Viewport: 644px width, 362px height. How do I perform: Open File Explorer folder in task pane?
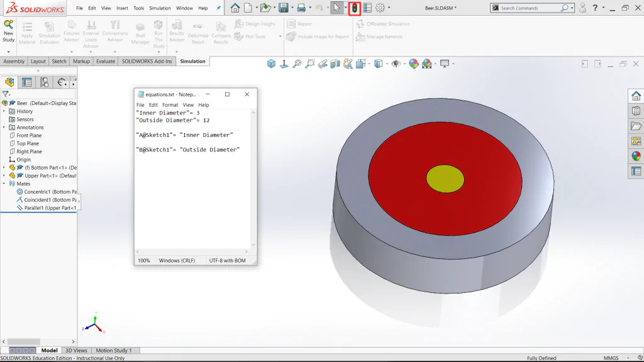636,126
